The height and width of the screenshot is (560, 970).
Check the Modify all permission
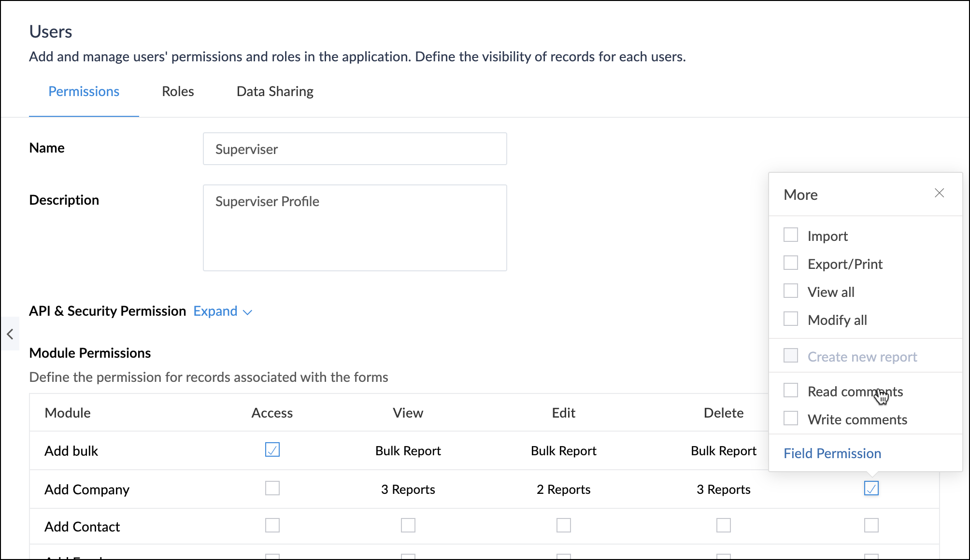pyautogui.click(x=790, y=319)
